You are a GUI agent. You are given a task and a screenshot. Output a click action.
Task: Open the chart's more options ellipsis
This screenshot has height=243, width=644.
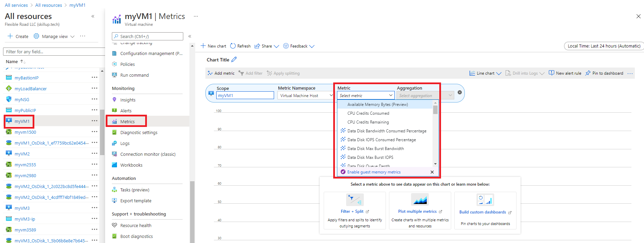pyautogui.click(x=630, y=73)
